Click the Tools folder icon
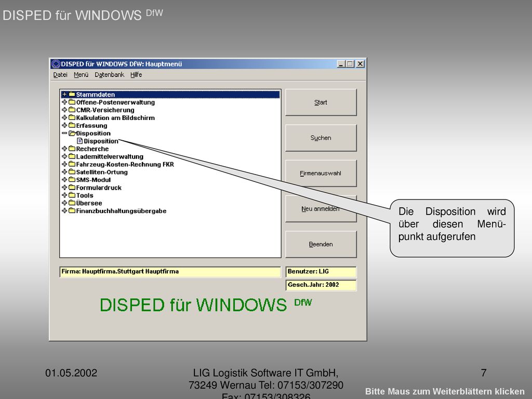The image size is (532, 399). click(72, 195)
